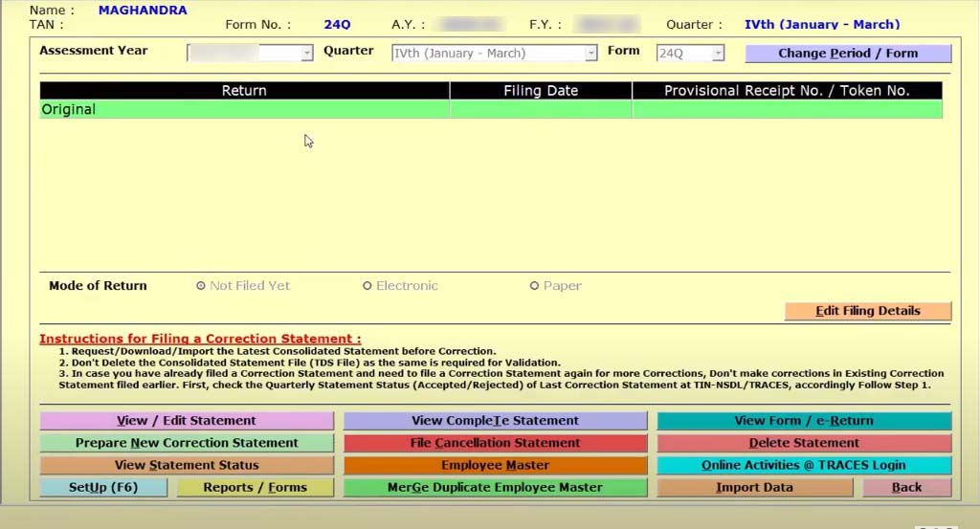
Task: Open SetUp (F6) settings
Action: [103, 487]
